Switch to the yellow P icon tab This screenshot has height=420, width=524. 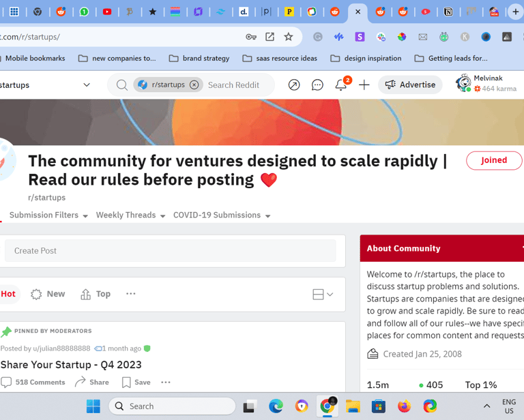289,12
